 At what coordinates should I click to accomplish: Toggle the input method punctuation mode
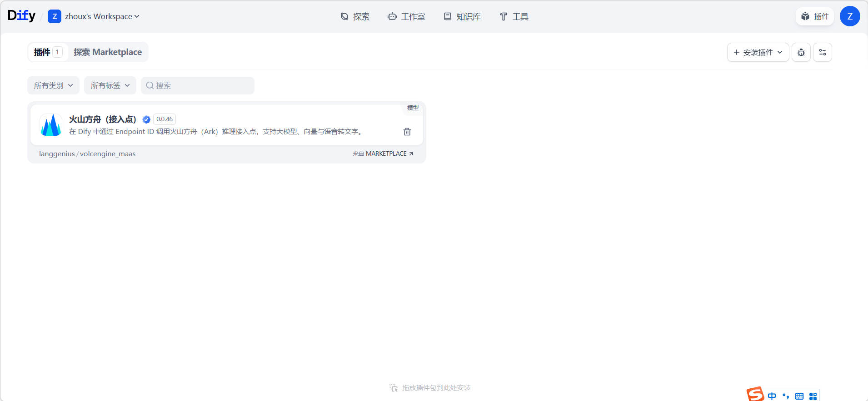pos(786,396)
